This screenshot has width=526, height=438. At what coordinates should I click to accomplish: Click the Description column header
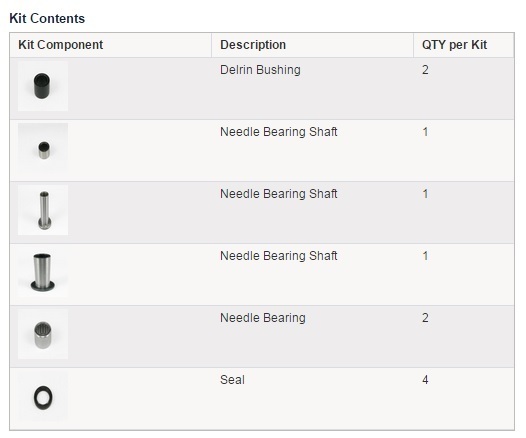pos(253,45)
